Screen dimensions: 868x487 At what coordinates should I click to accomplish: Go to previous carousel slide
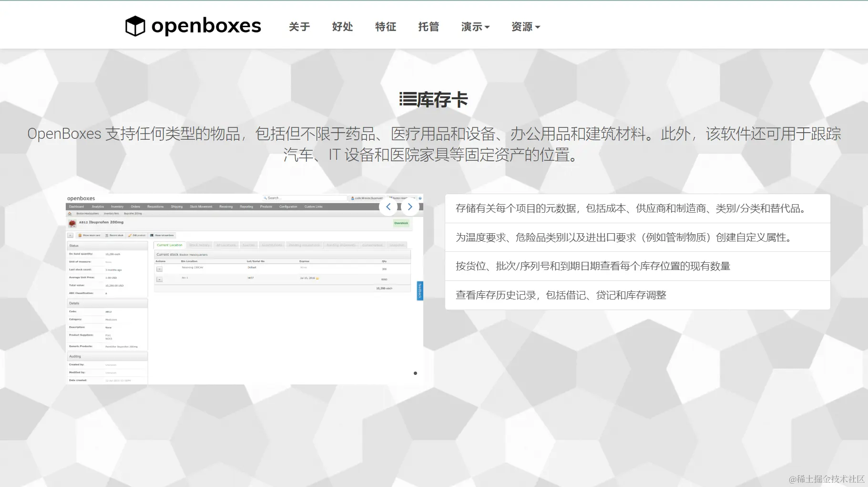coord(388,207)
